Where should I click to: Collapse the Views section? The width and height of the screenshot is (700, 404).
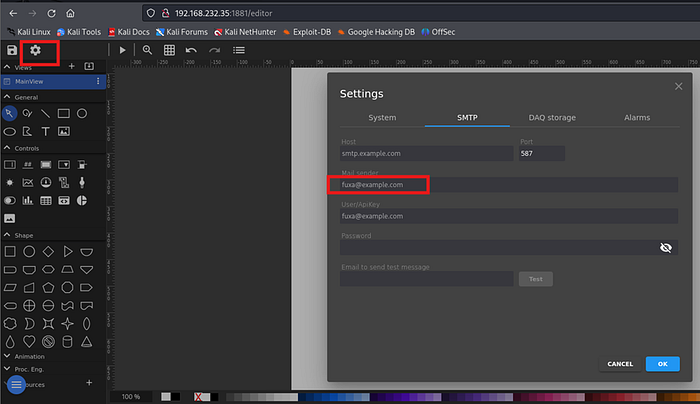7,67
